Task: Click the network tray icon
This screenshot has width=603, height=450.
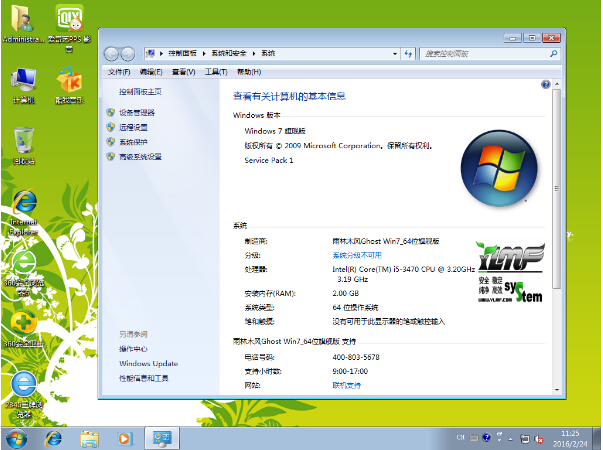Action: [525, 438]
